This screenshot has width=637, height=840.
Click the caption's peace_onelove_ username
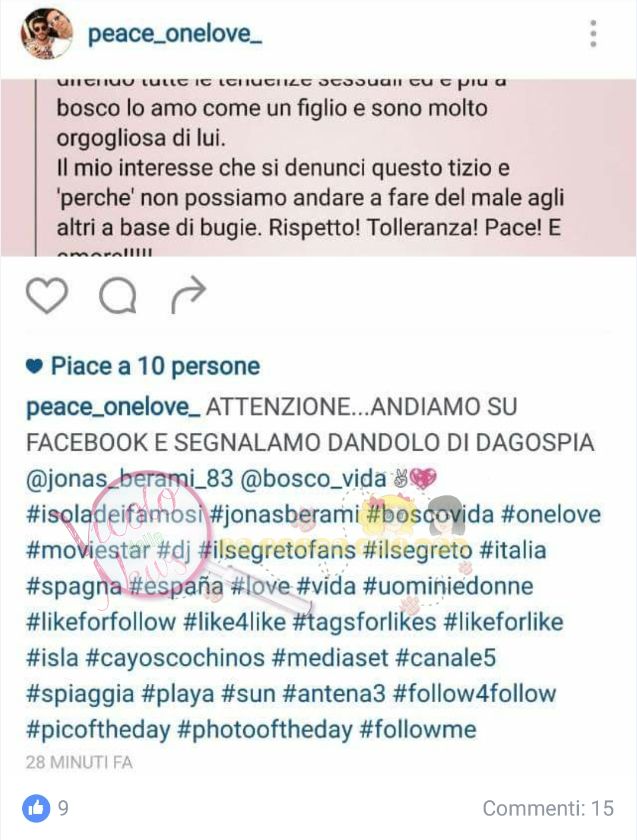click(113, 407)
